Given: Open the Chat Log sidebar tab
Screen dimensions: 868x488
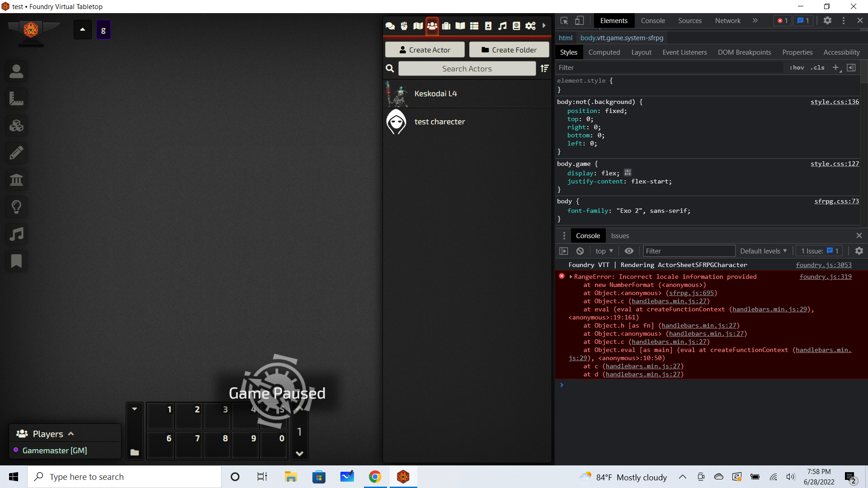Looking at the screenshot, I should [x=390, y=26].
